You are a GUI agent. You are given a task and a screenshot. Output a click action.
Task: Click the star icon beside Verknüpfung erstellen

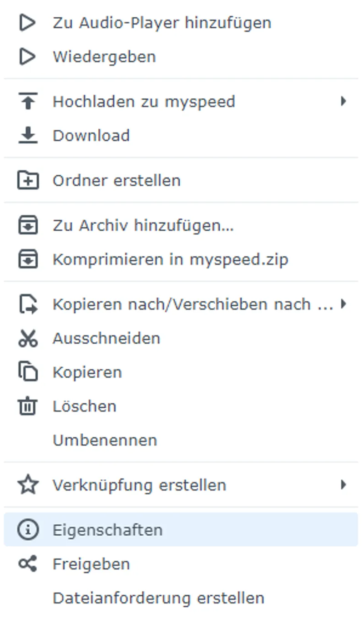click(x=27, y=485)
